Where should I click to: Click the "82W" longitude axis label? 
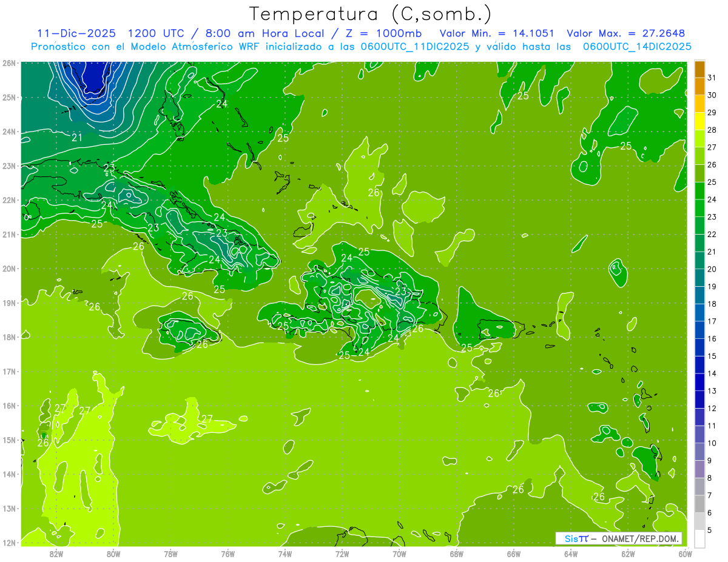(x=56, y=554)
